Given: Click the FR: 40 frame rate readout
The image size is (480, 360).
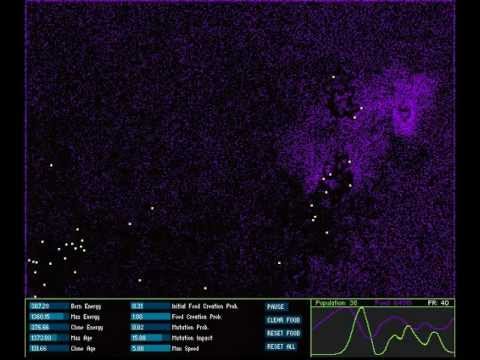Looking at the screenshot, I should [x=438, y=303].
